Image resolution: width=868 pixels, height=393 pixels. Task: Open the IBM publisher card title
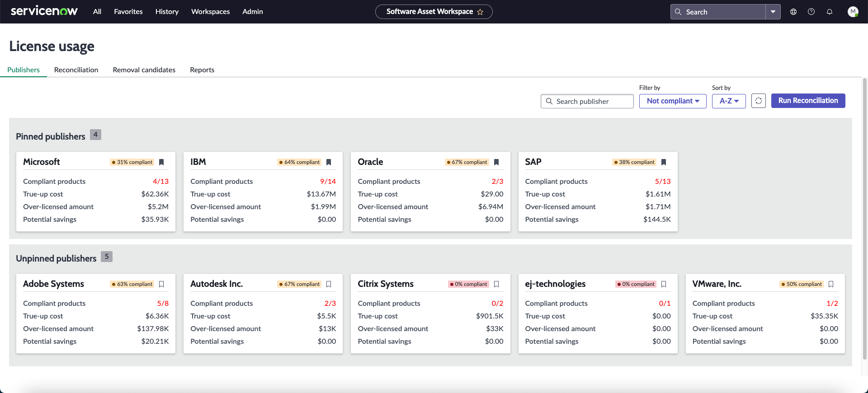coord(198,162)
